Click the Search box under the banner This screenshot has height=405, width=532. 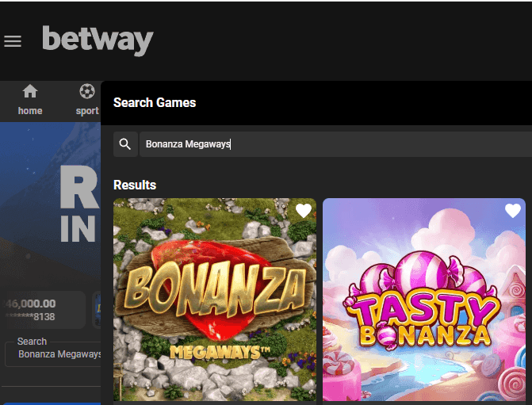tap(53, 353)
